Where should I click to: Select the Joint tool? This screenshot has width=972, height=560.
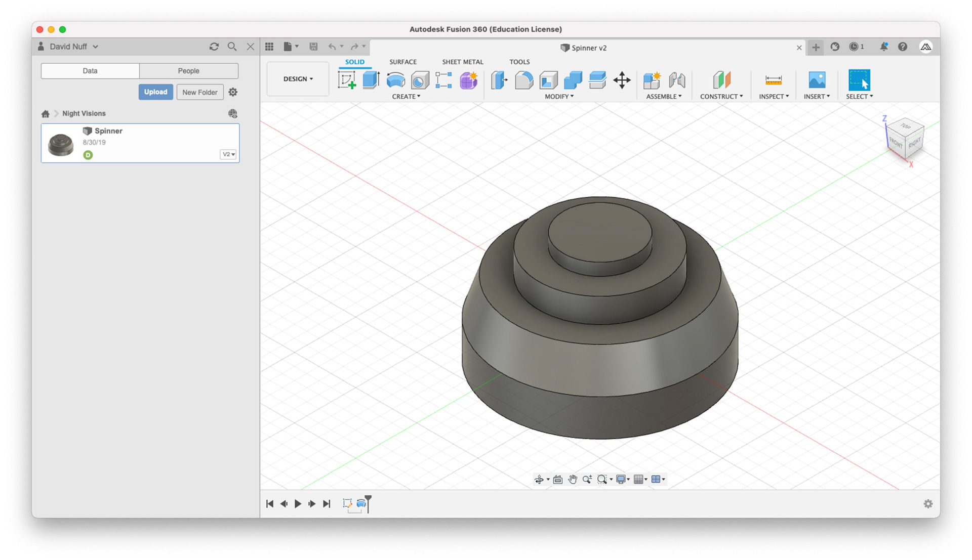[677, 80]
